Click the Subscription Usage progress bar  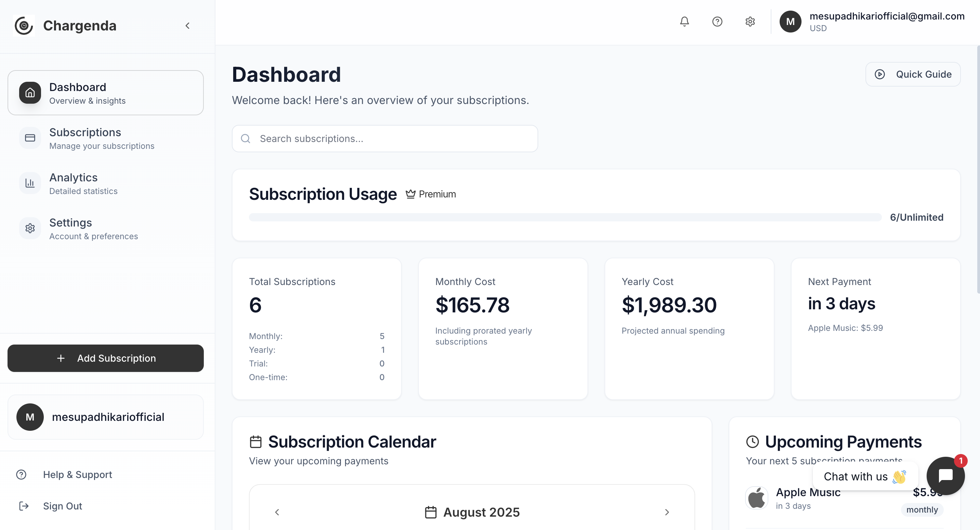coord(565,217)
